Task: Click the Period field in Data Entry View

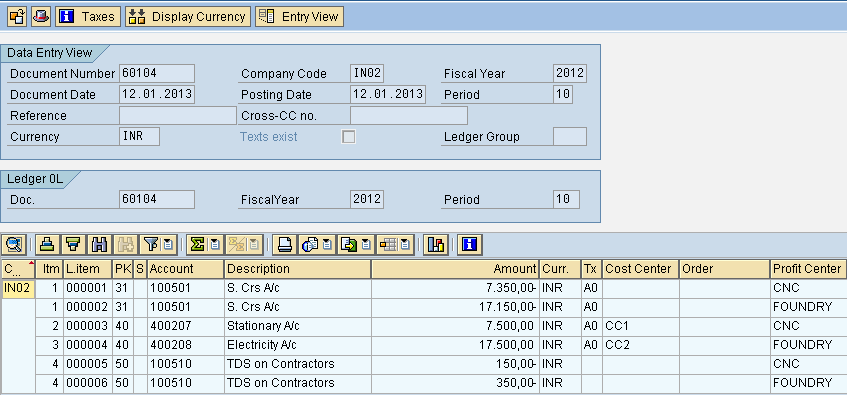Action: click(563, 94)
